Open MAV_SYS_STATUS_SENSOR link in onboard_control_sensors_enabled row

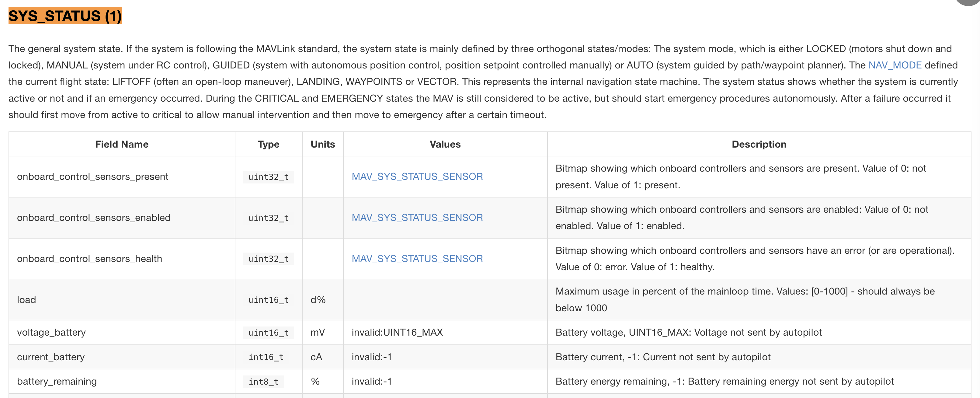tap(417, 218)
